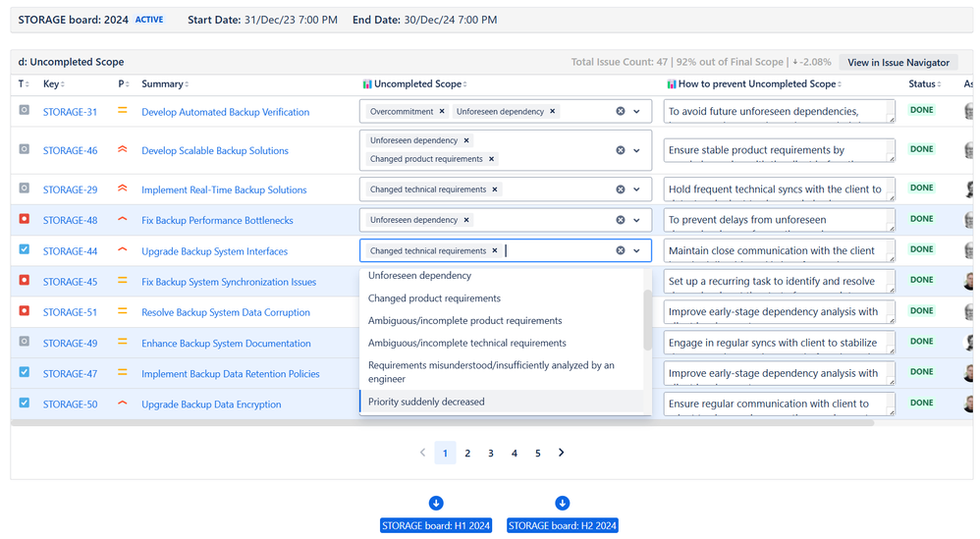Click the high priority icon for STORAGE-48
980x539 pixels.
[x=123, y=219]
